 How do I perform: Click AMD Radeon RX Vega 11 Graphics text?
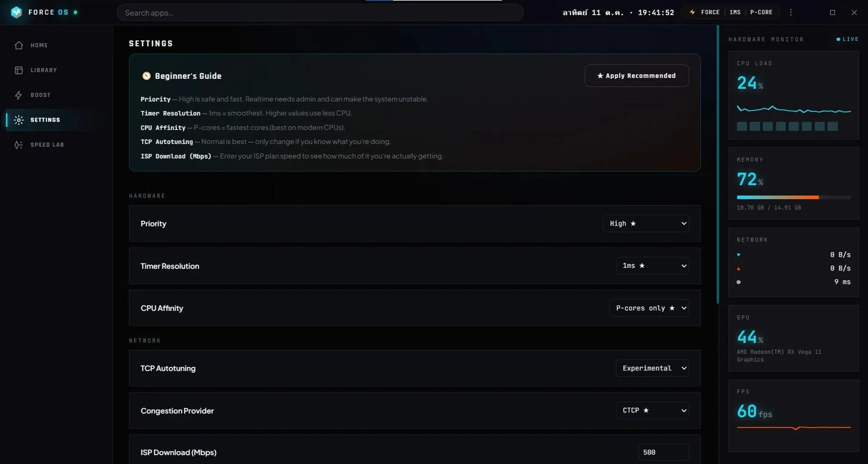779,355
